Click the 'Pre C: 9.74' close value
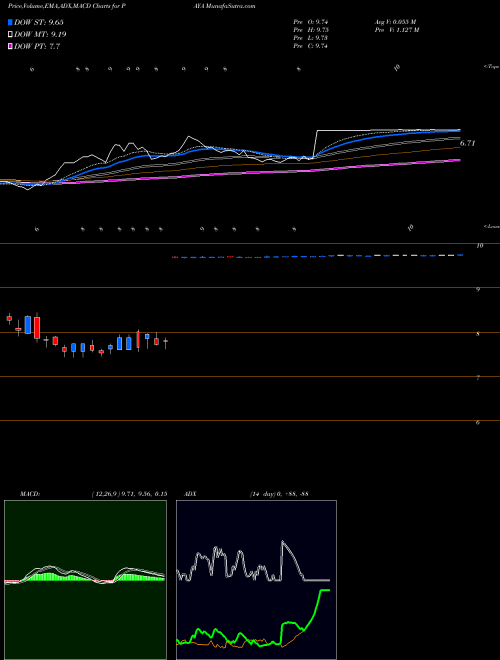 311,46
